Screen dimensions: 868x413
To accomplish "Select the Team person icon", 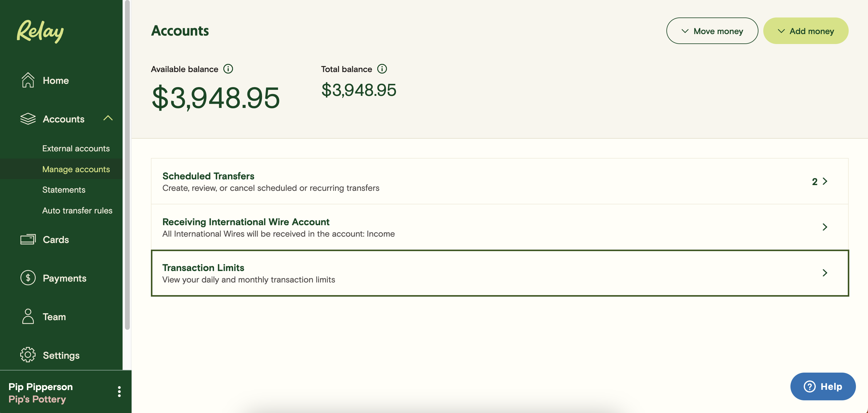I will pyautogui.click(x=28, y=317).
